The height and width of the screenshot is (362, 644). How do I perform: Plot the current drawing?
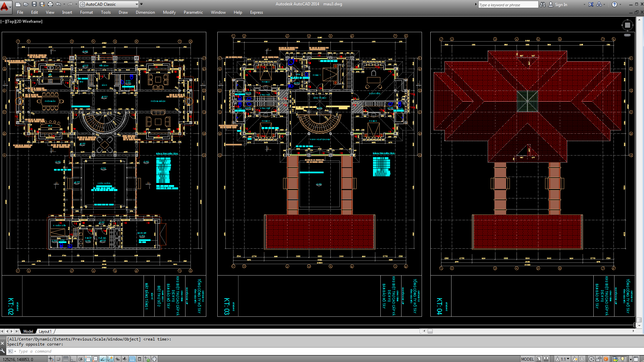50,4
